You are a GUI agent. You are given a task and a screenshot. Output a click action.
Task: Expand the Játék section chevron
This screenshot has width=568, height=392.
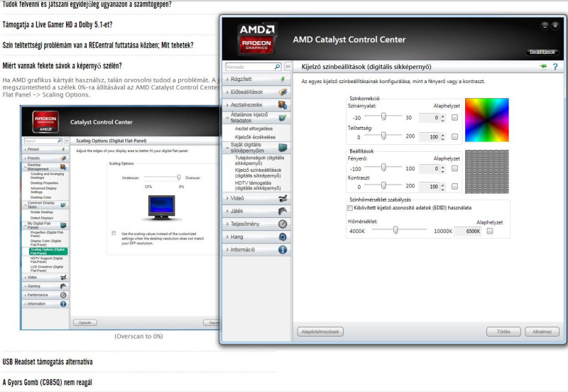tap(227, 211)
